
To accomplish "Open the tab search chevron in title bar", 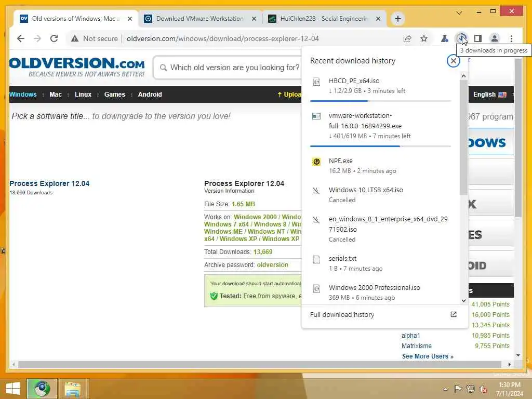I will [459, 13].
